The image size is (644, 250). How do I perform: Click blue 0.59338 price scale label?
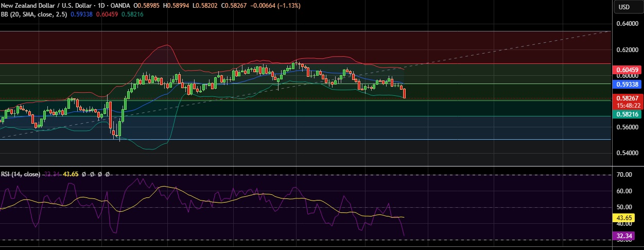(x=627, y=84)
